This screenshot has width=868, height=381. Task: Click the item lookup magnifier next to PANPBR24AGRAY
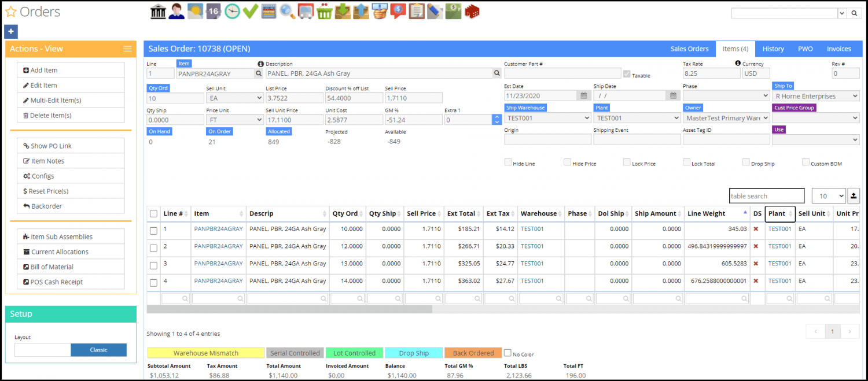(x=258, y=73)
